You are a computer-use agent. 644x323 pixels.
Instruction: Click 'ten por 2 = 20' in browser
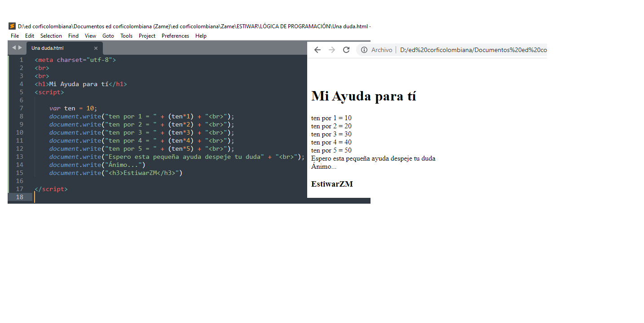(x=331, y=126)
